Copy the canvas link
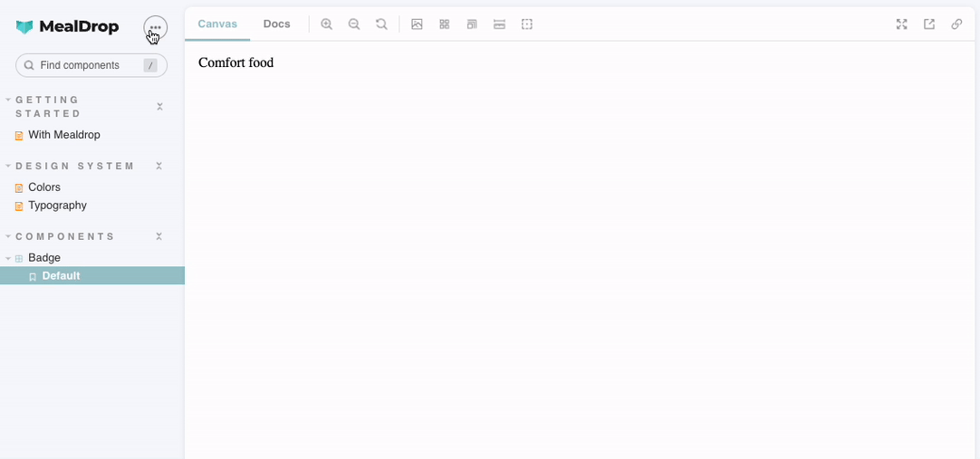 click(x=956, y=24)
